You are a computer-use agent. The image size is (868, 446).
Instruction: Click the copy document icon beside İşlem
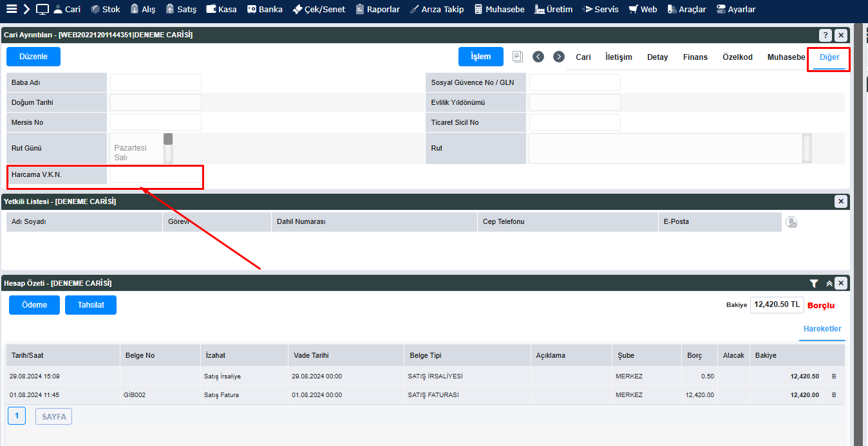point(518,57)
